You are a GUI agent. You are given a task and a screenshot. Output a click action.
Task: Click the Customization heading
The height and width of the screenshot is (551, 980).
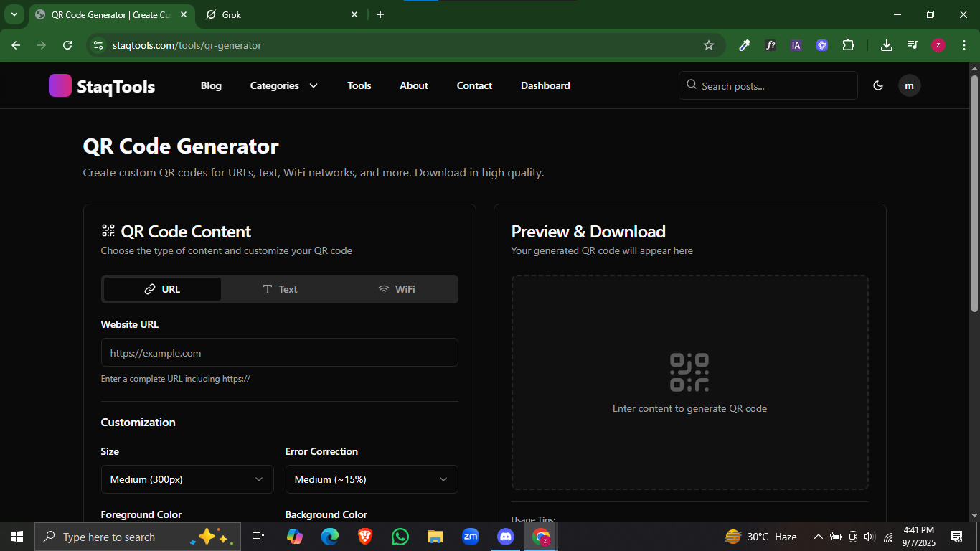[x=138, y=422]
